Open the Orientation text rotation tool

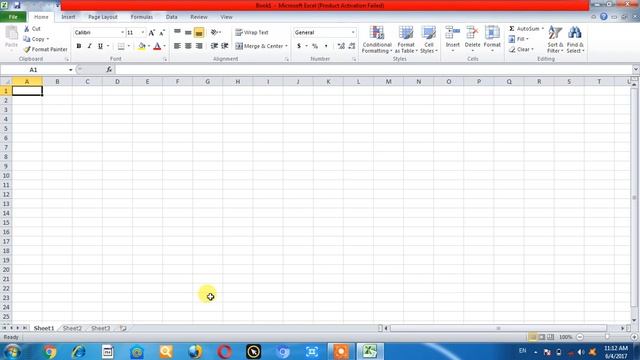(215, 32)
